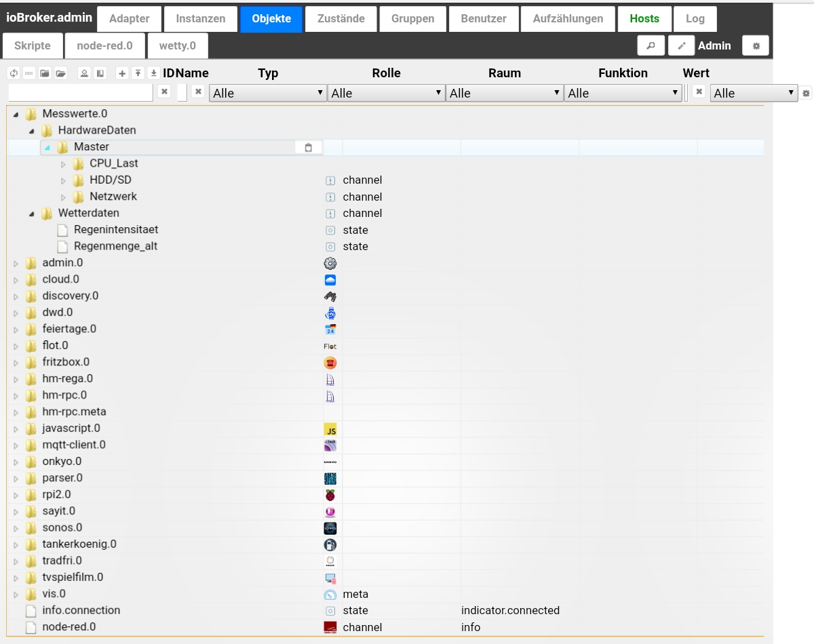Select the Regenmenge_alt state
The height and width of the screenshot is (644, 814).
115,247
